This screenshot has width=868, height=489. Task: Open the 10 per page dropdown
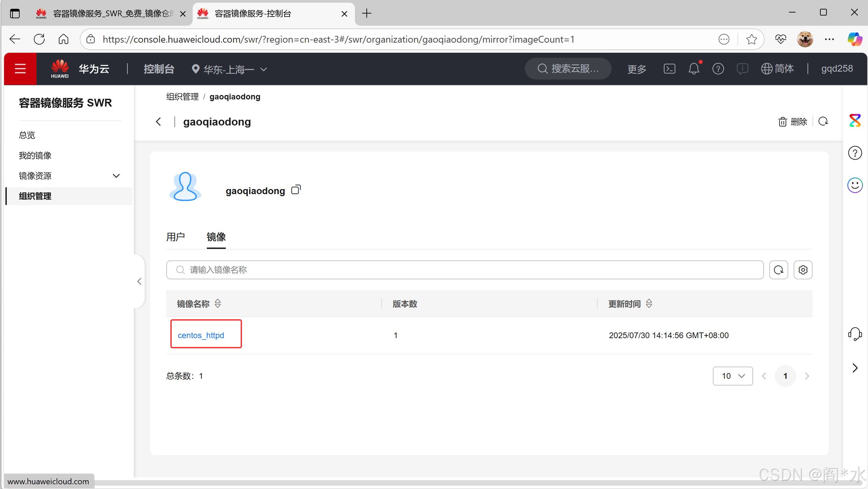pyautogui.click(x=732, y=376)
